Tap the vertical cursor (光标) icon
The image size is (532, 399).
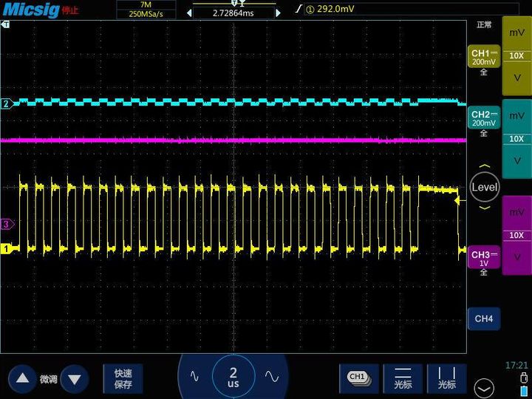(x=446, y=378)
